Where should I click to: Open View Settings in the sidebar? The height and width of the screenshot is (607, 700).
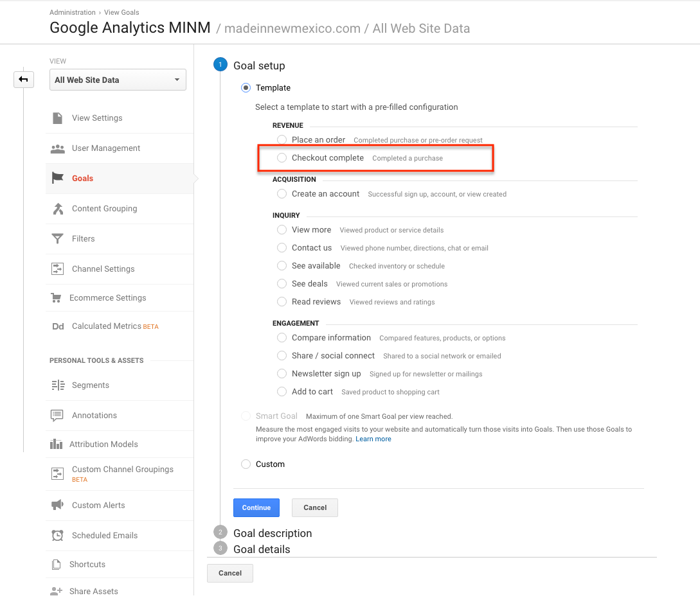click(x=96, y=118)
